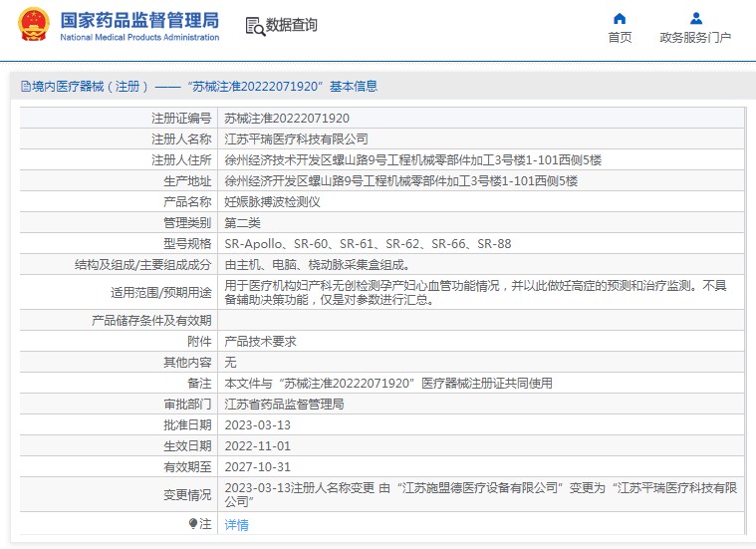Click the 变更情况 change description text
756x549 pixels.
481,494
